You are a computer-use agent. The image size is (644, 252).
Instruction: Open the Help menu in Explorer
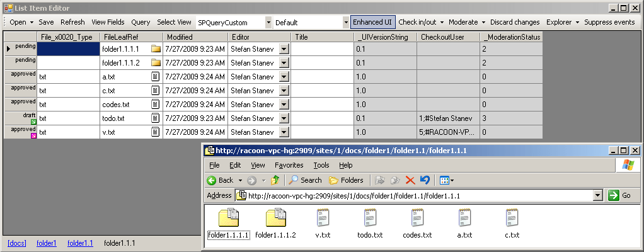click(346, 165)
